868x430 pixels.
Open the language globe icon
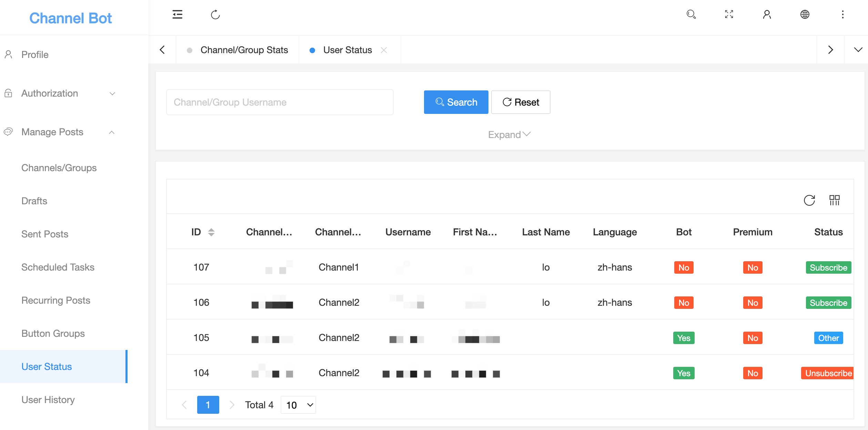click(805, 14)
